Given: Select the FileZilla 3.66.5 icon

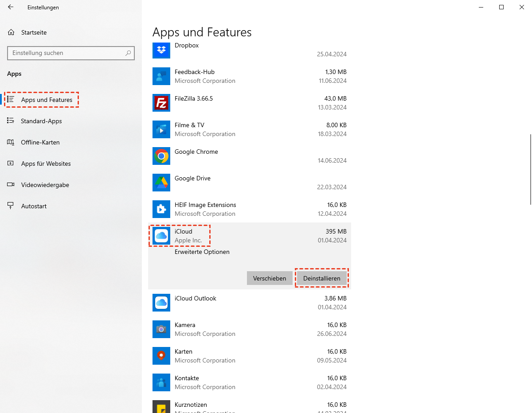Looking at the screenshot, I should [161, 103].
